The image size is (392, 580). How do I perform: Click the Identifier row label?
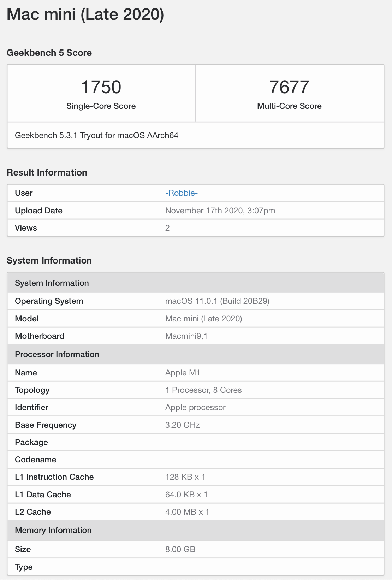point(31,407)
